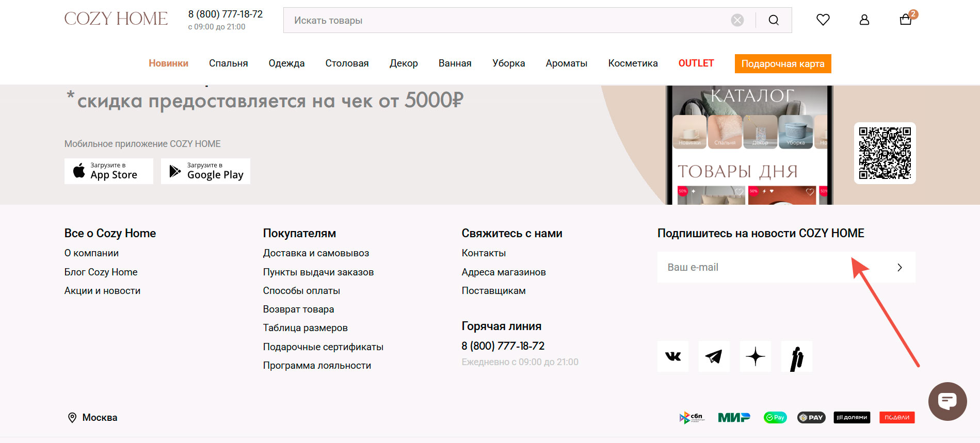This screenshot has height=443, width=980.
Task: Open the Таблица размеров link
Action: tap(305, 328)
